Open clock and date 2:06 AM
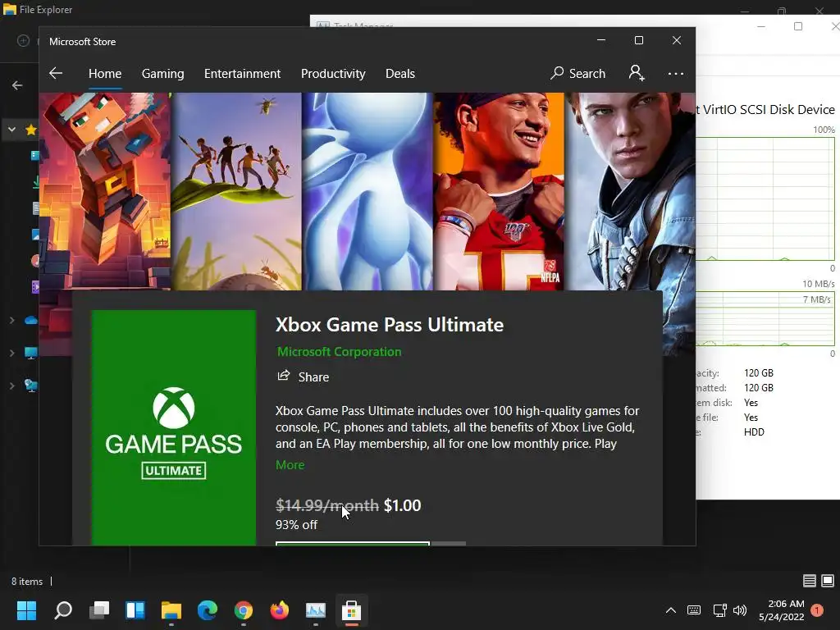Screen dimensions: 840x630 point(782,610)
